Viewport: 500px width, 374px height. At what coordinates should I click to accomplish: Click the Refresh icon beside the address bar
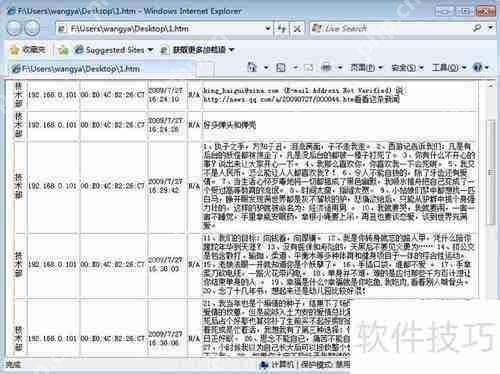(x=282, y=29)
